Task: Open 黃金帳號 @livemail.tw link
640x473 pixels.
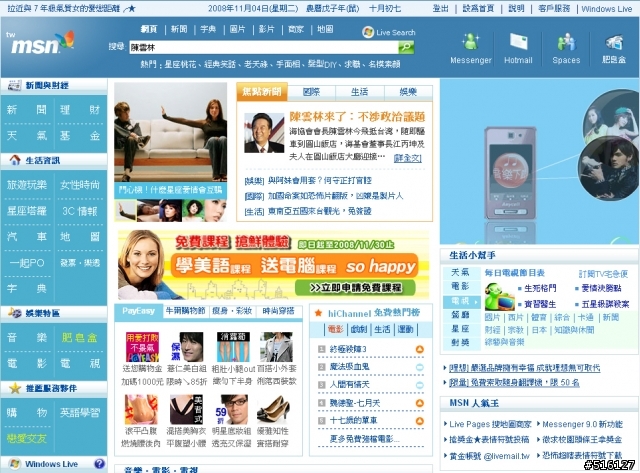Action: 489,456
